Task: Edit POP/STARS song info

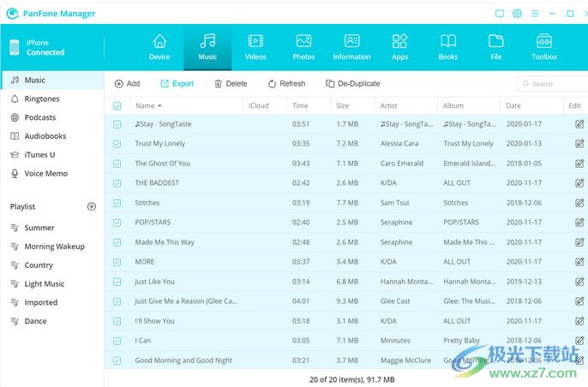Action: [579, 222]
